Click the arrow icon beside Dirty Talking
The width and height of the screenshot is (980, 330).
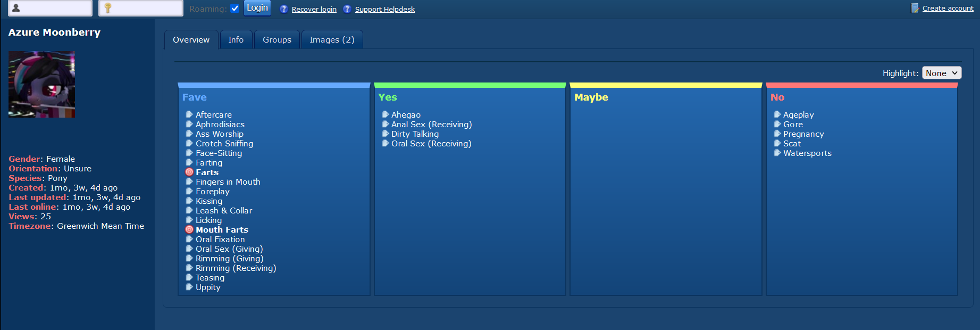(386, 134)
